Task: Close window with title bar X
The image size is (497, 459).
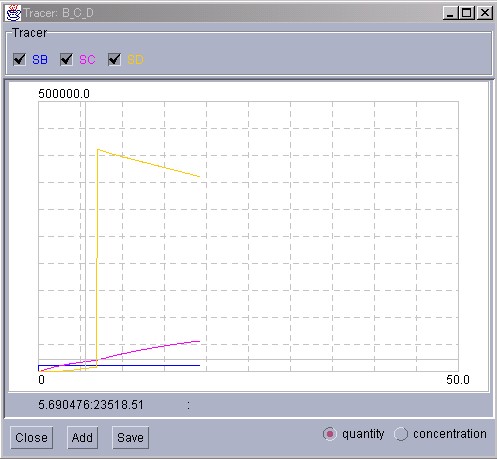Action: click(x=485, y=13)
